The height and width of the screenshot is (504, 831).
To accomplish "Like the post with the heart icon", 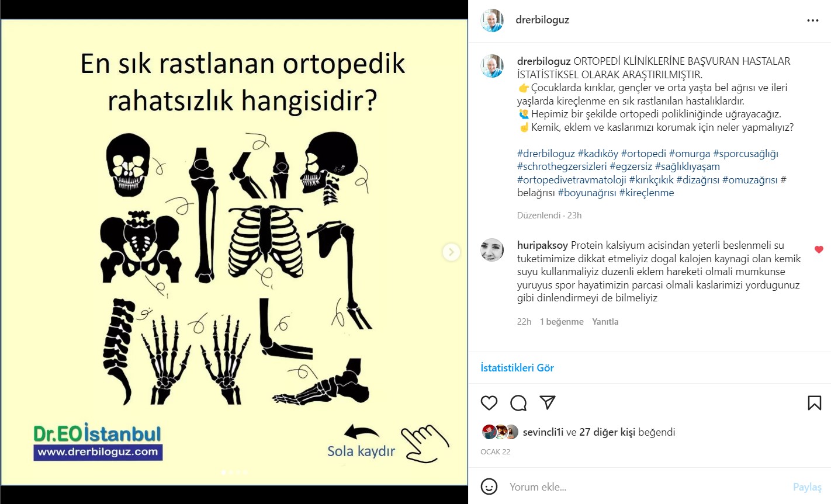I will point(489,403).
